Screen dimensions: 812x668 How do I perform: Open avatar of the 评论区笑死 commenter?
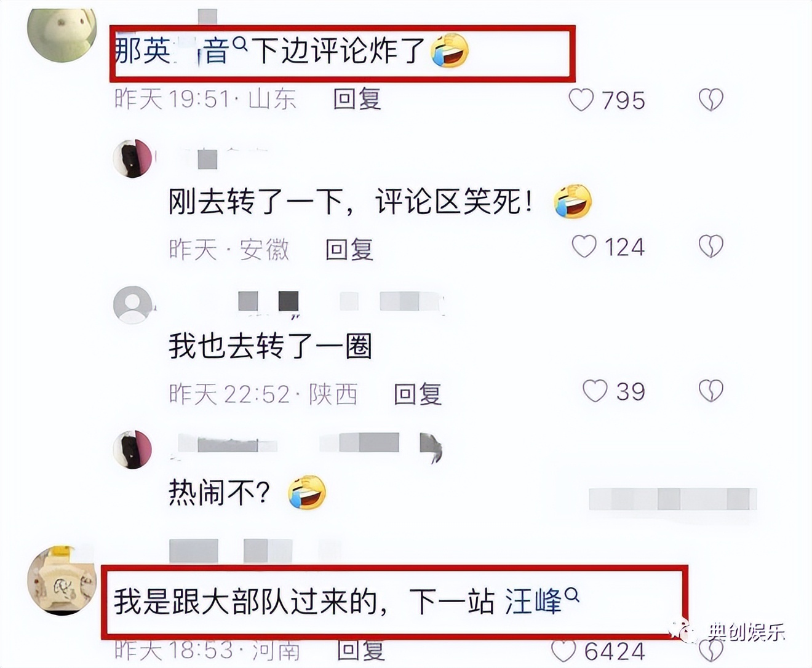tap(132, 158)
